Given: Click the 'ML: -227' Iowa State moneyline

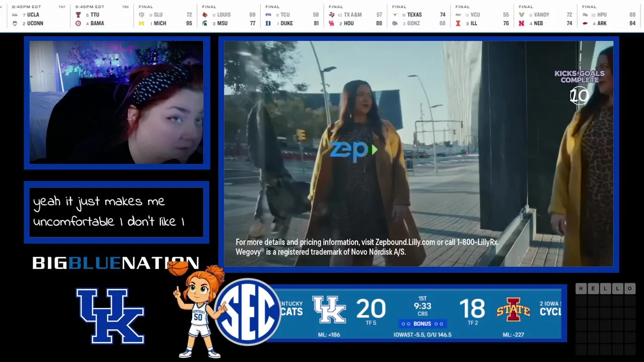Looking at the screenshot, I should [x=514, y=334].
